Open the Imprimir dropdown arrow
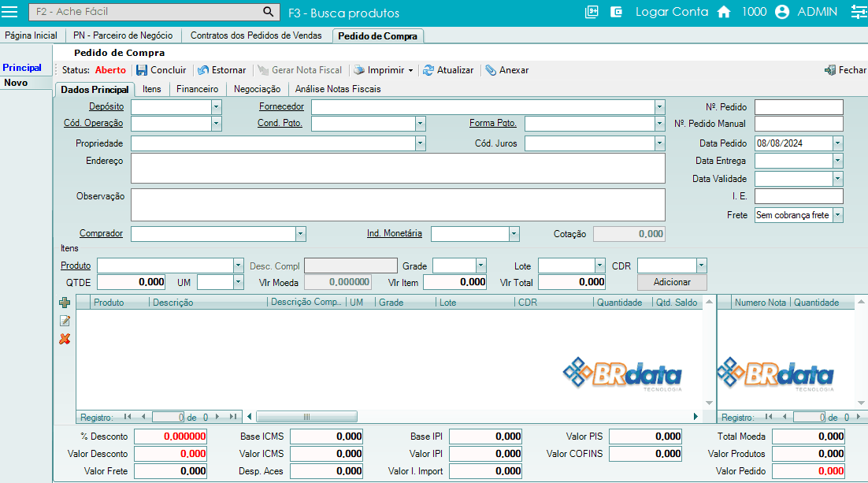This screenshot has width=868, height=483. 410,70
